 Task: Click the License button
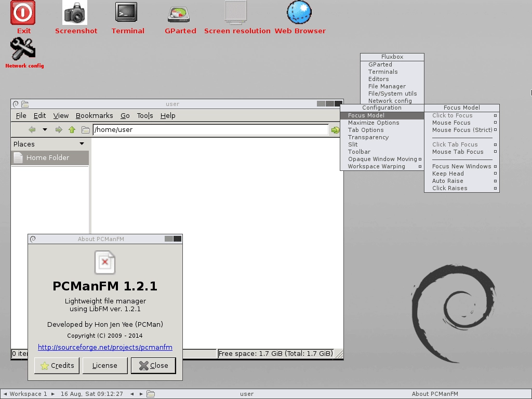105,365
